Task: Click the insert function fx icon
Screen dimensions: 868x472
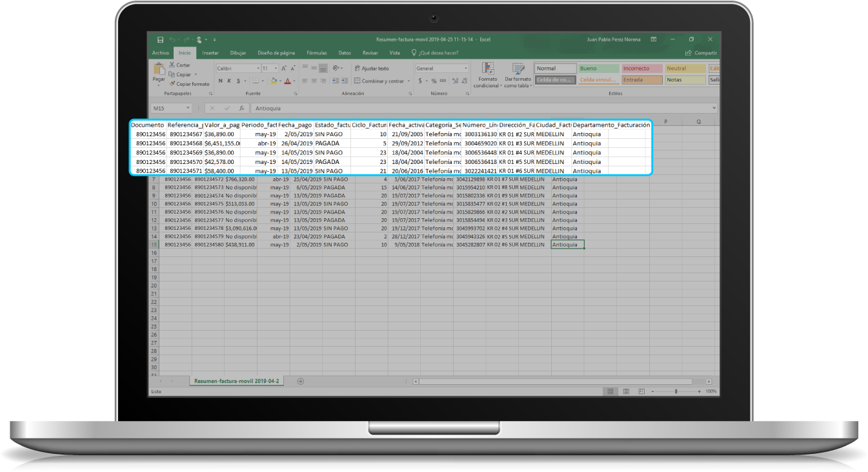Action: [241, 108]
